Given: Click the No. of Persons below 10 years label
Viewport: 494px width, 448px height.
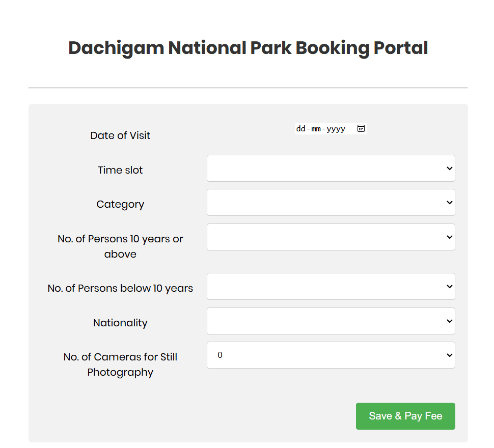Looking at the screenshot, I should 120,288.
